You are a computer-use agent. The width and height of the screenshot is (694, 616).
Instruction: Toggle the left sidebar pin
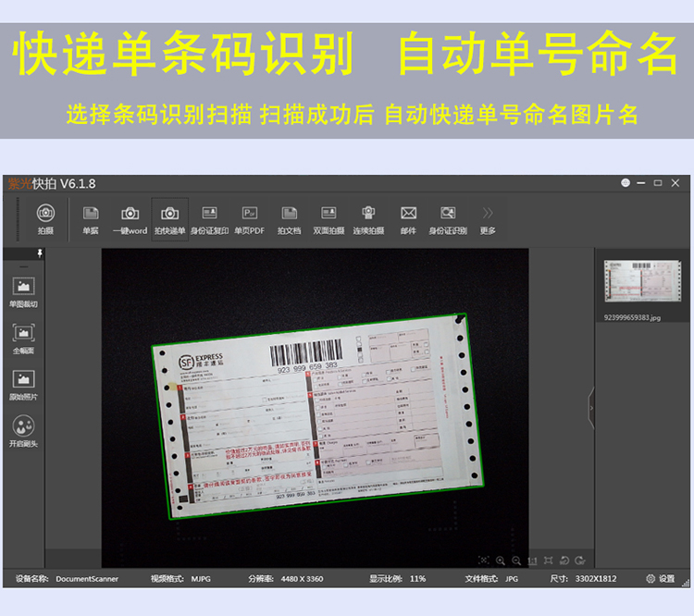click(40, 253)
